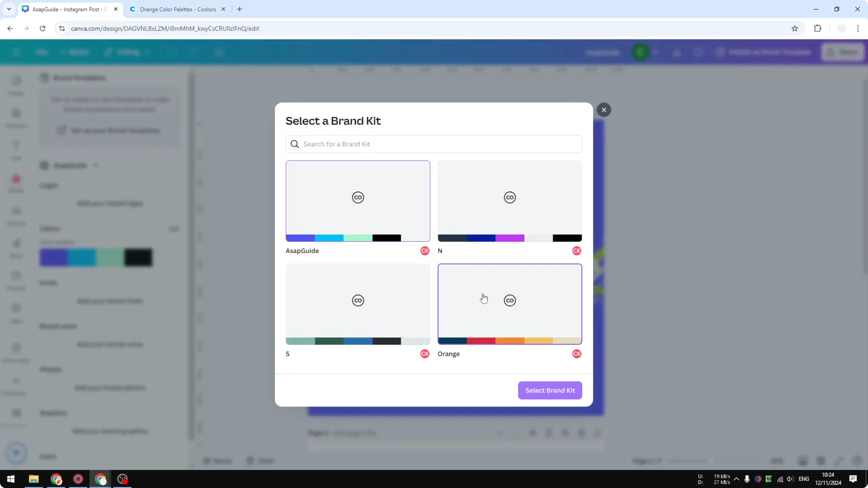This screenshot has width=868, height=488.
Task: Click the Orange kit's color palette strip
Action: pyautogui.click(x=509, y=341)
